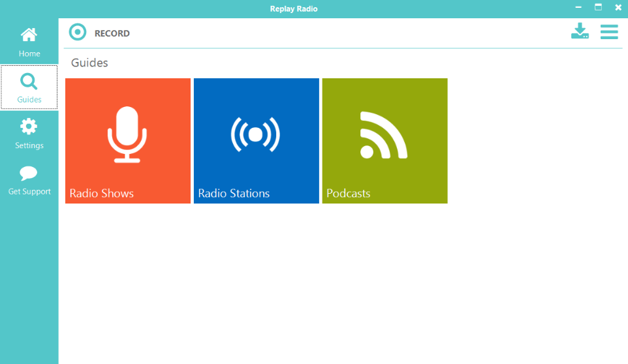628x364 pixels.
Task: Open the hamburger menu
Action: click(609, 31)
